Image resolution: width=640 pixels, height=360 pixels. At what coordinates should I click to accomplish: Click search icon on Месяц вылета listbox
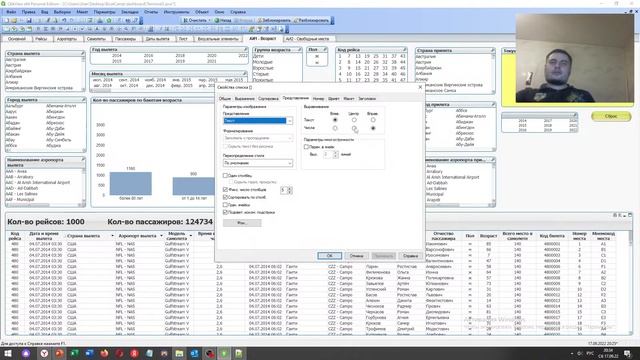click(244, 73)
